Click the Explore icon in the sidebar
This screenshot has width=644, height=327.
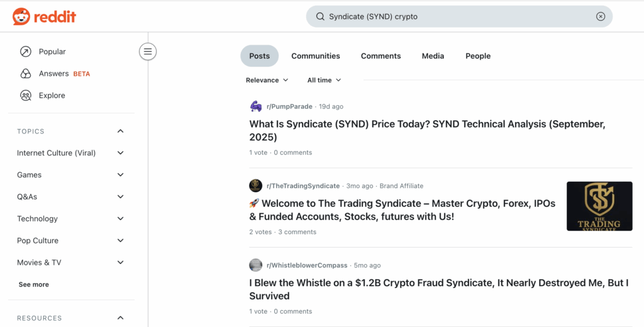(x=26, y=96)
